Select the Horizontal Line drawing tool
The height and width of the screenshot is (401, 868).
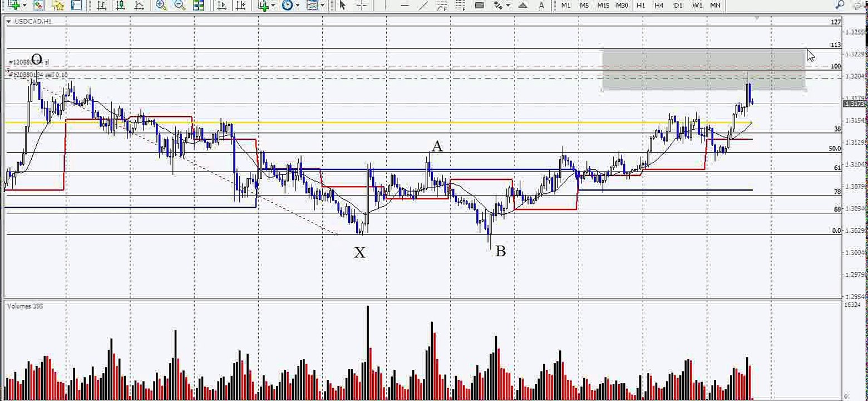[x=405, y=5]
